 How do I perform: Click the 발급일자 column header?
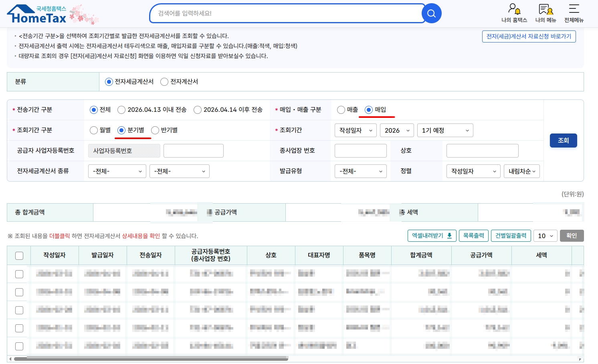[103, 255]
